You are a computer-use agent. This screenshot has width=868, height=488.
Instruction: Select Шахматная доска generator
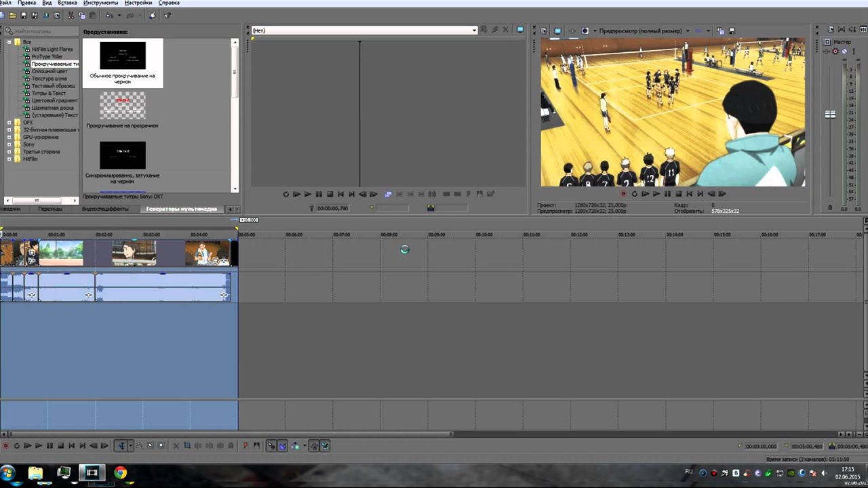tap(52, 108)
